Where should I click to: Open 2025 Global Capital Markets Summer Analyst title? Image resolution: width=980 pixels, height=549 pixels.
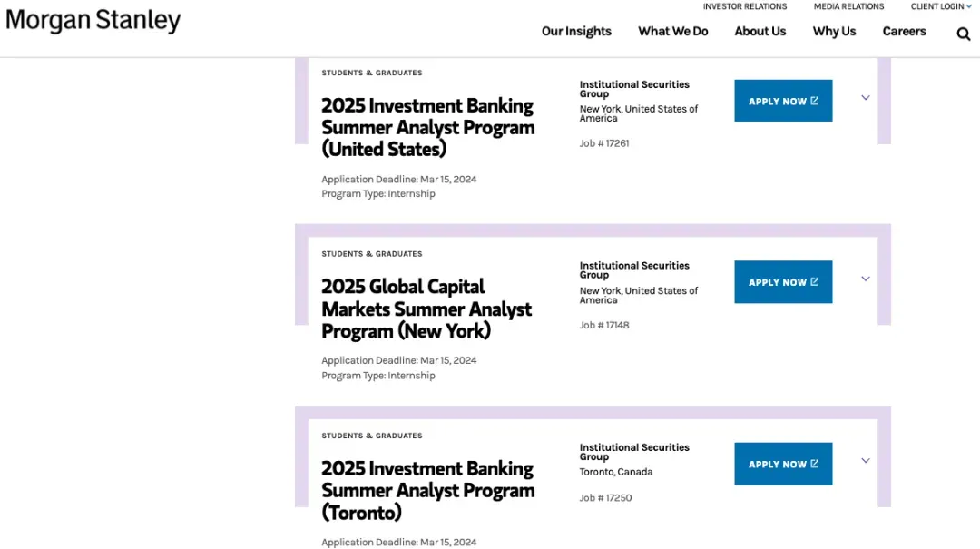coord(426,309)
